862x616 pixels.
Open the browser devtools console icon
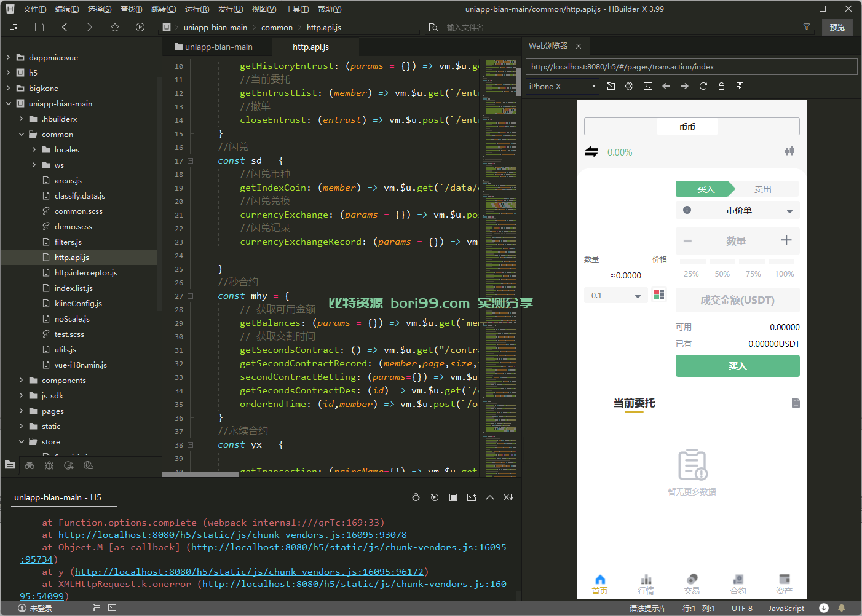(x=648, y=86)
